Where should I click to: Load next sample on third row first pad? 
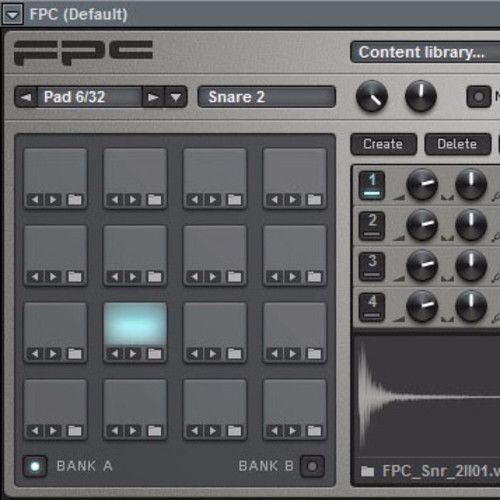tap(53, 354)
